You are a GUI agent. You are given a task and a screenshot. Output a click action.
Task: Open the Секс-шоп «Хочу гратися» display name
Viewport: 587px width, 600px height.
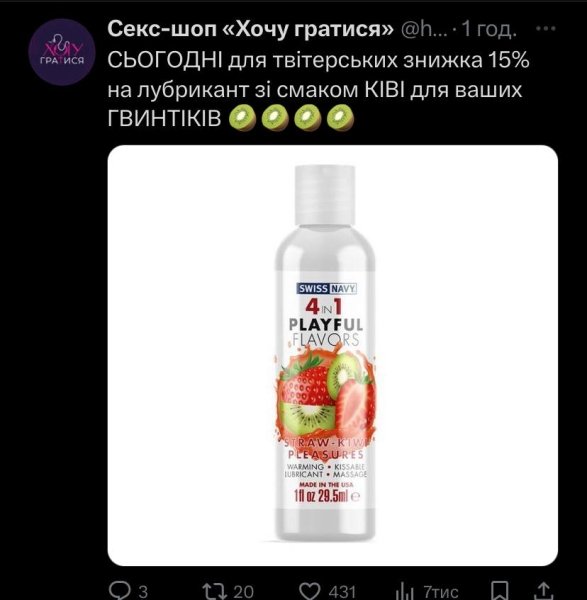(x=250, y=29)
